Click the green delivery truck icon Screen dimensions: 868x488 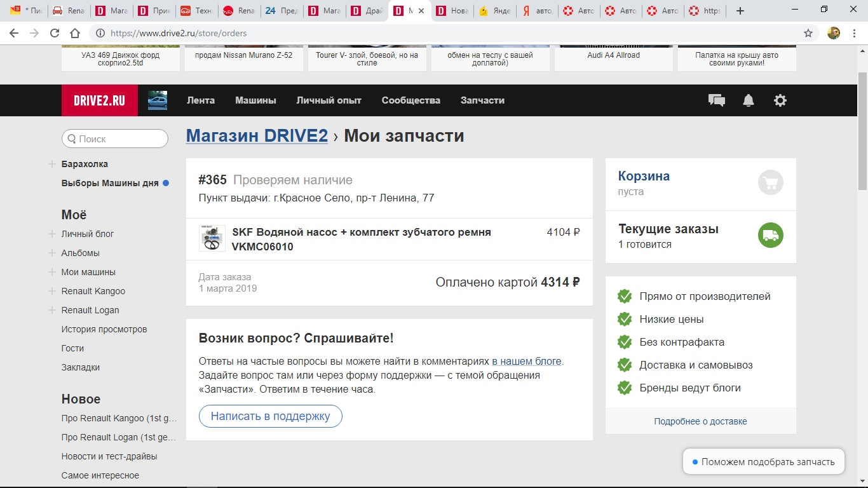(x=771, y=236)
